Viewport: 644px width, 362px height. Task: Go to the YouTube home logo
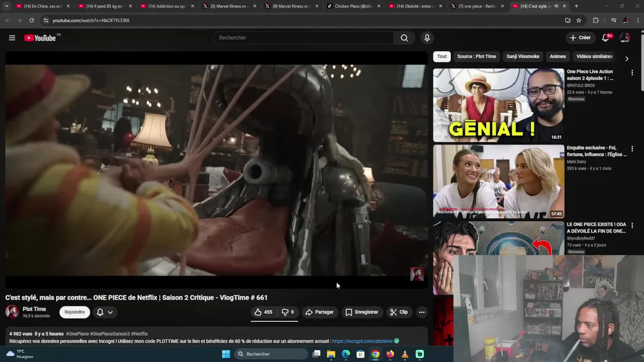(40, 38)
